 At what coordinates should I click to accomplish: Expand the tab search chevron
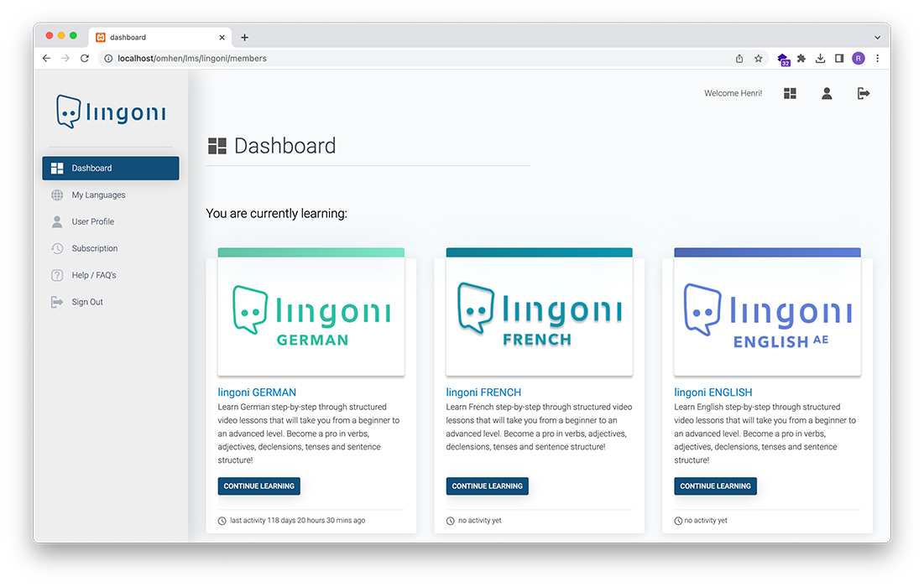877,38
